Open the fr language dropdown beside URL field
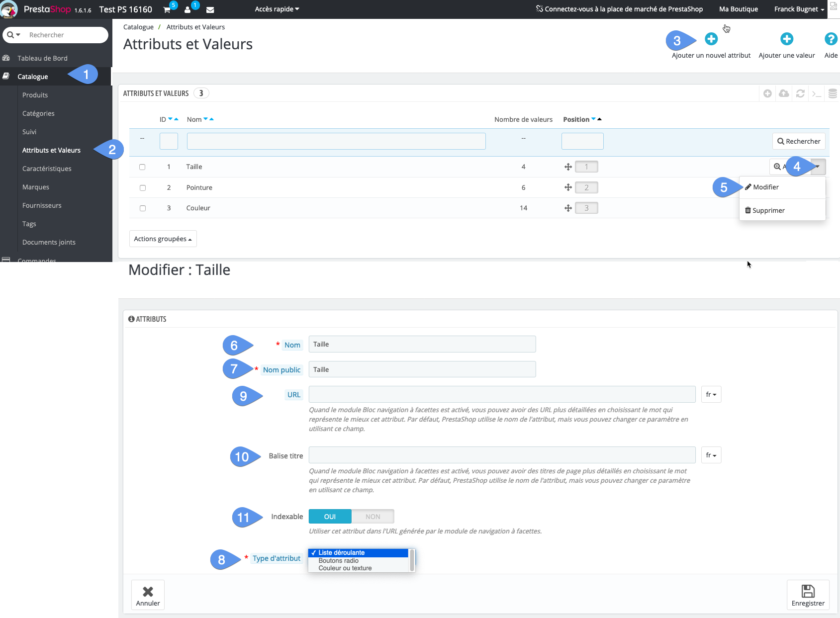 point(711,394)
